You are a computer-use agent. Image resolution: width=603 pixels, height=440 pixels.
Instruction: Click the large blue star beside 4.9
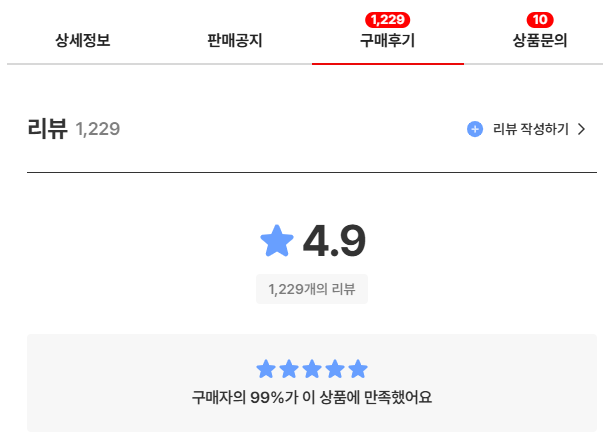(x=277, y=241)
